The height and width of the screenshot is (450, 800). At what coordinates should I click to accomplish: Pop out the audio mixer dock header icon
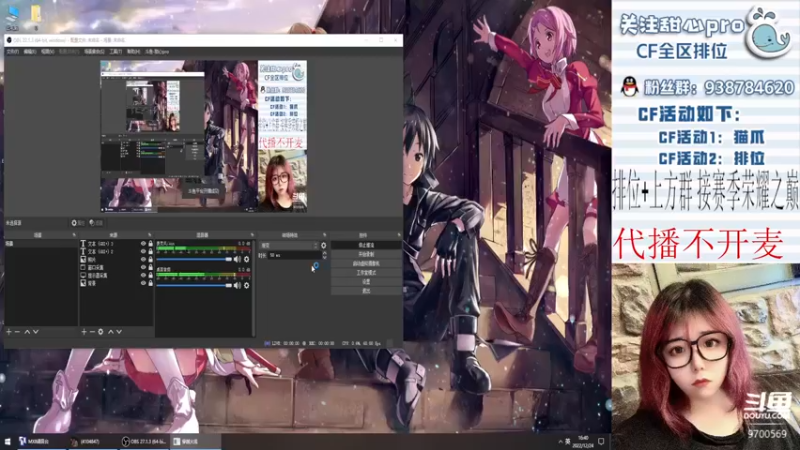click(252, 235)
